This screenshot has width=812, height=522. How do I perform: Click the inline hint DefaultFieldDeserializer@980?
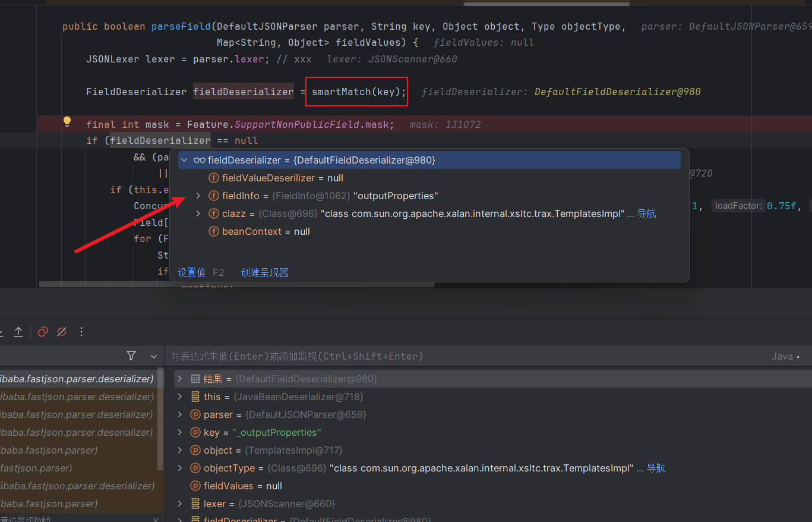(618, 92)
